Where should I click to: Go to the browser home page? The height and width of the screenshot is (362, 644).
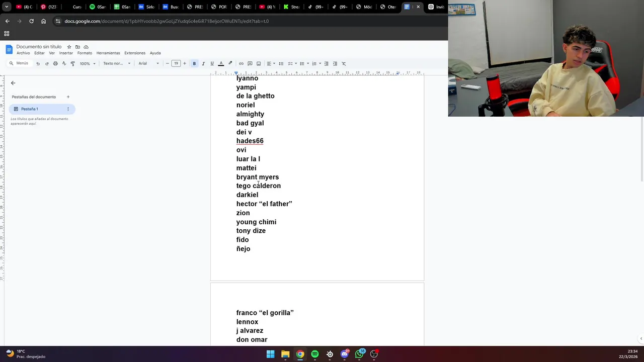(44, 21)
